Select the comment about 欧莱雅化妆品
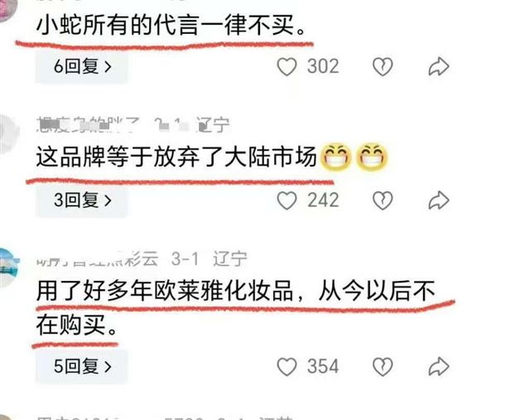 pos(235,307)
